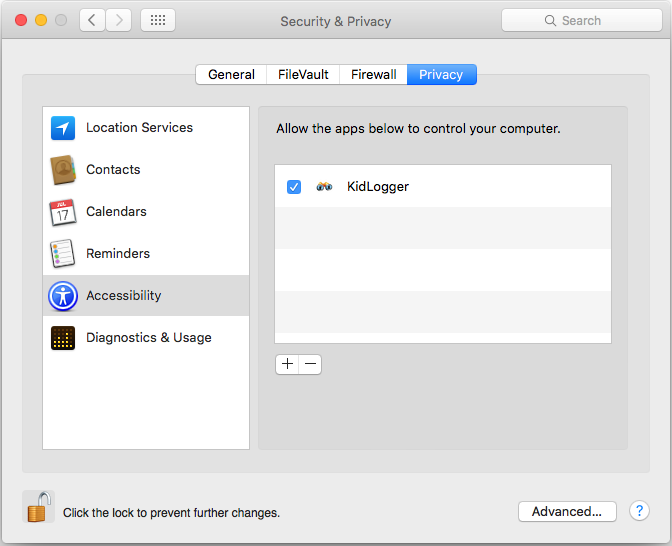Click the blue Accessibility icon
672x546 pixels.
tap(63, 296)
